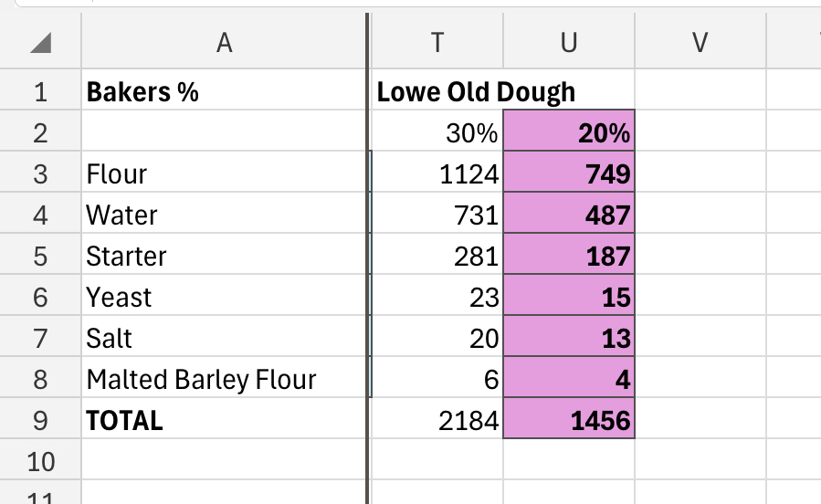Select the total cell showing 2184

(x=437, y=420)
